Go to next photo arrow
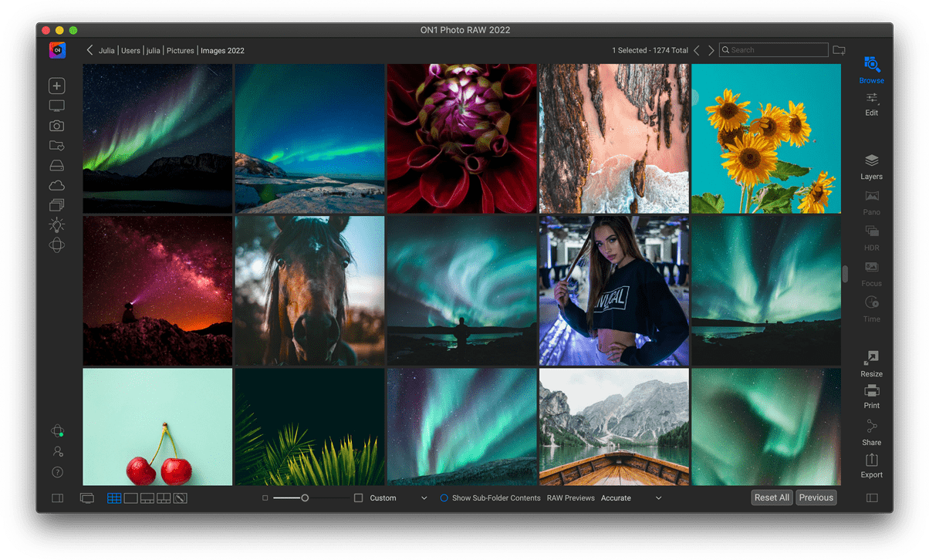 point(711,50)
